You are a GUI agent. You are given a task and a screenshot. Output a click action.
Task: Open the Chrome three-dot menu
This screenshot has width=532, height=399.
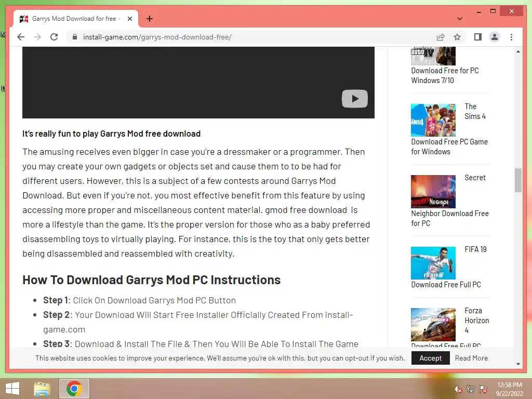coord(511,37)
